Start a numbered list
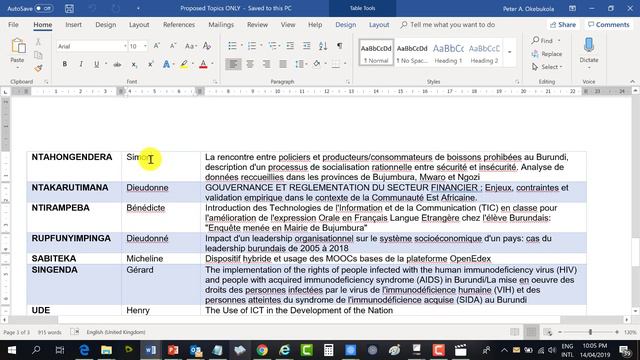Screen dimensions: 640x360 (252, 46)
